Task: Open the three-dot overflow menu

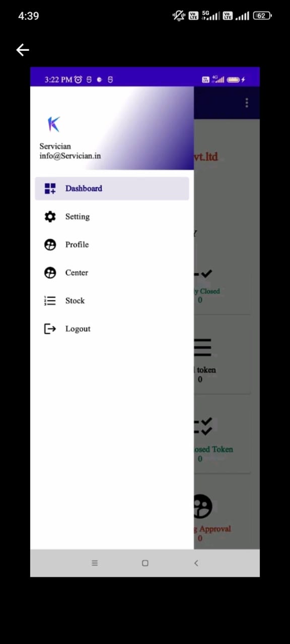Action: coord(247,103)
